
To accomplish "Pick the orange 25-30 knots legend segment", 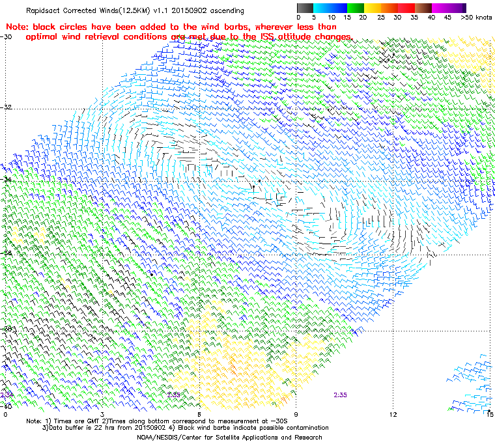I will tap(389, 8).
